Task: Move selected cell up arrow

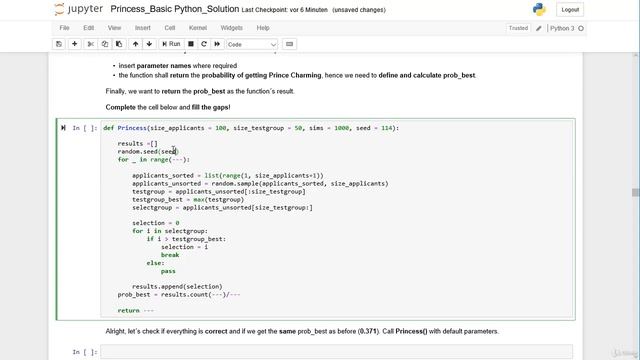Action: (135, 44)
